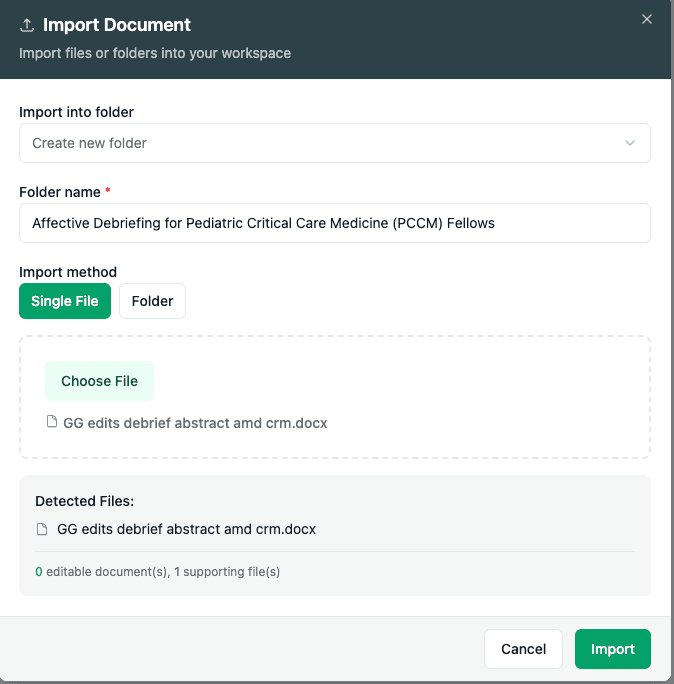
Task: Close the Import Document dialog
Action: pos(647,19)
